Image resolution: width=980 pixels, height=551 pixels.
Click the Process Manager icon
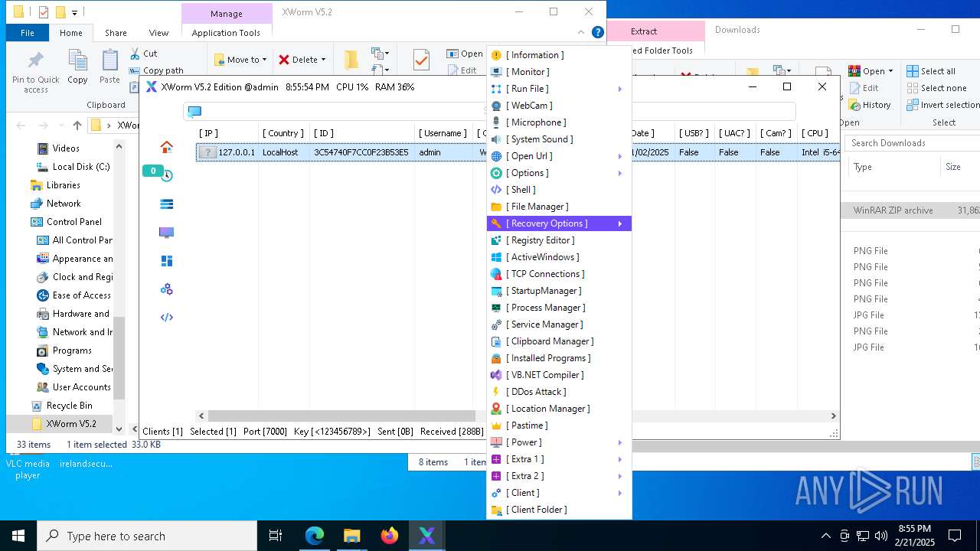[496, 308]
